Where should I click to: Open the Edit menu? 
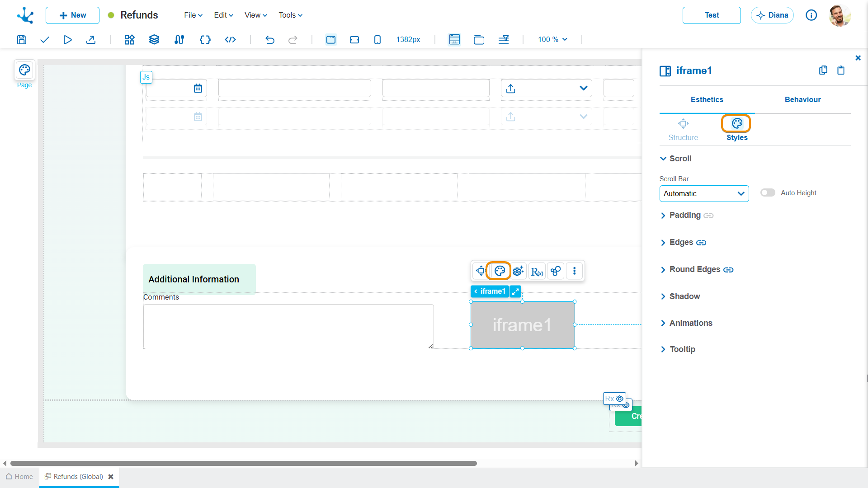tap(223, 15)
